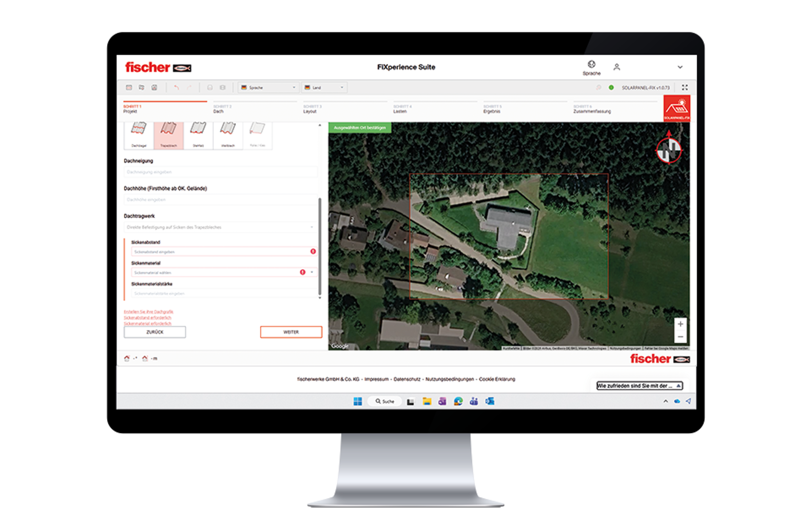Screen dimensions: 811x532
Task: Click the redo arrow icon
Action: [189, 88]
